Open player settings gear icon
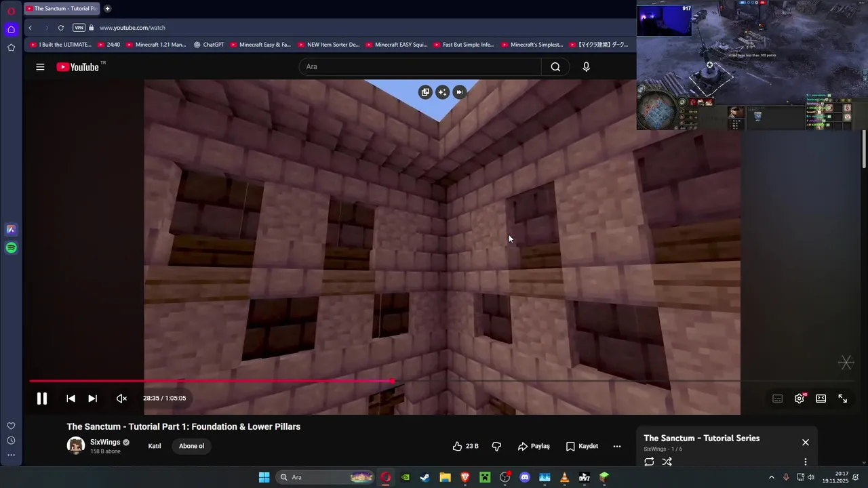The image size is (868, 488). click(x=800, y=399)
